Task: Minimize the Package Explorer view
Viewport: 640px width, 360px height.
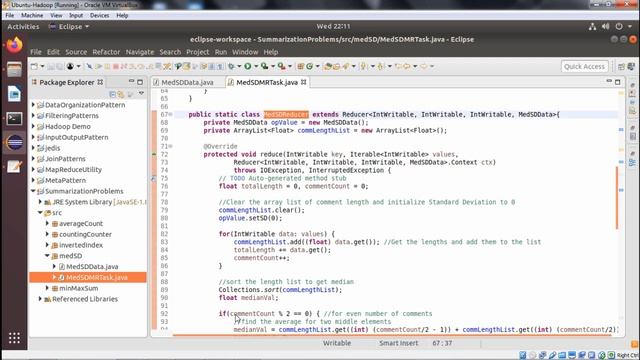Action: click(x=131, y=82)
